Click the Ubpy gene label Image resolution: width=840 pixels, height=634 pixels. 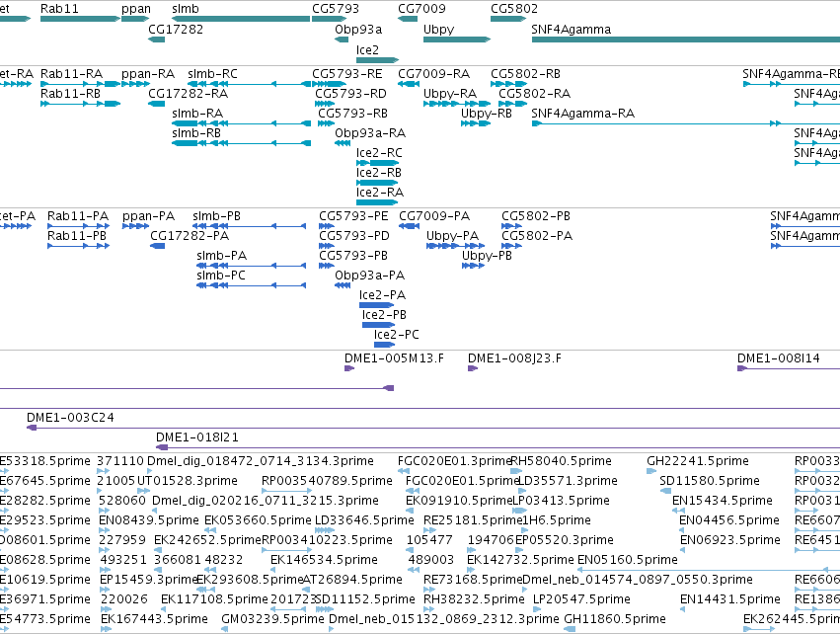438,30
